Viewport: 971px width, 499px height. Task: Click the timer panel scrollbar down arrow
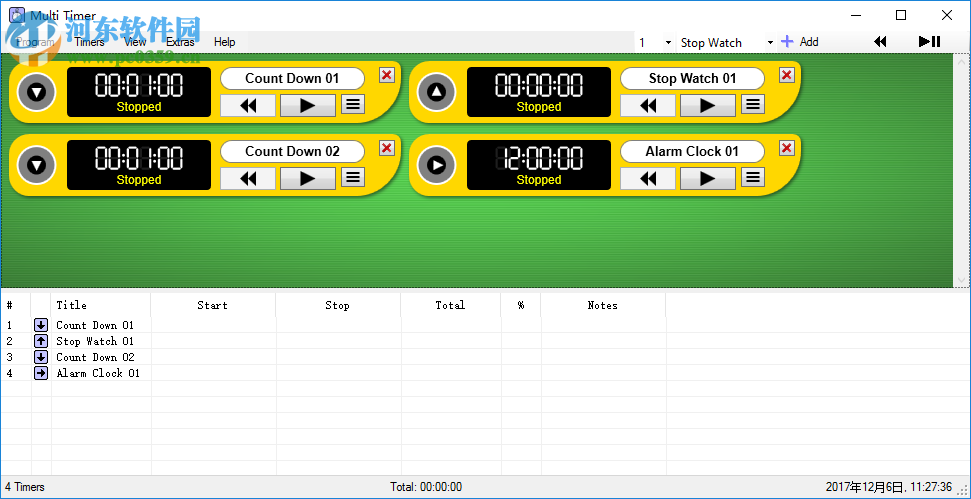point(961,280)
